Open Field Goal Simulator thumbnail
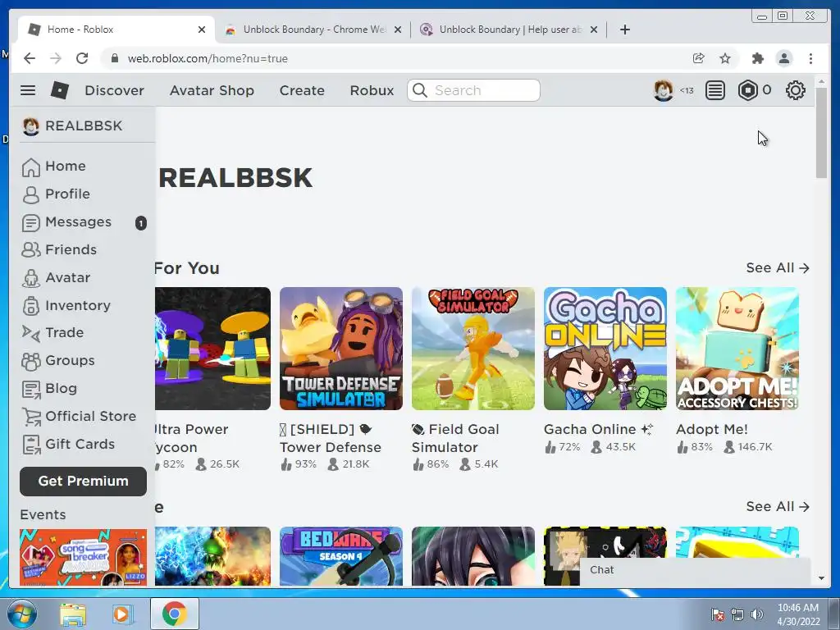The image size is (840, 630). (x=473, y=349)
